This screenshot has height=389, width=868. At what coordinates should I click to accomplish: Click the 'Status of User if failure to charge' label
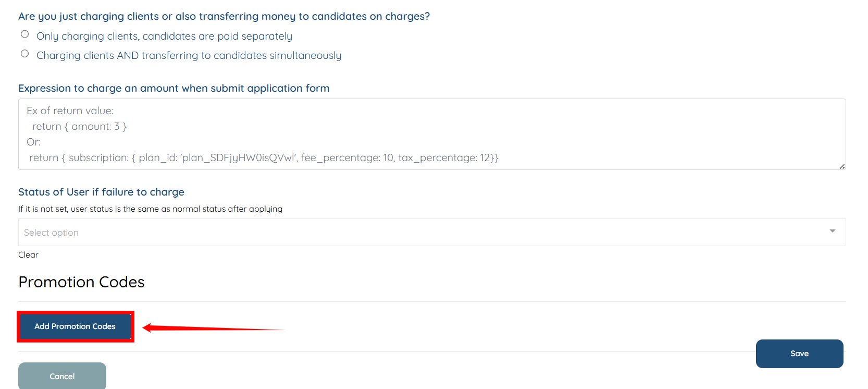[101, 192]
